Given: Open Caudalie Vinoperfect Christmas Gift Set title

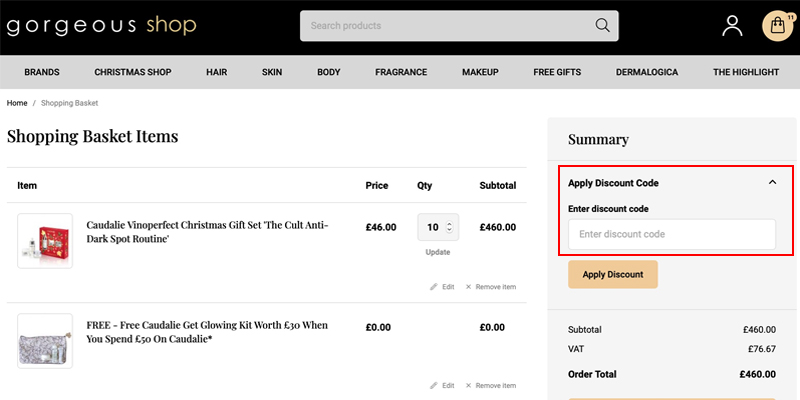Looking at the screenshot, I should (208, 232).
